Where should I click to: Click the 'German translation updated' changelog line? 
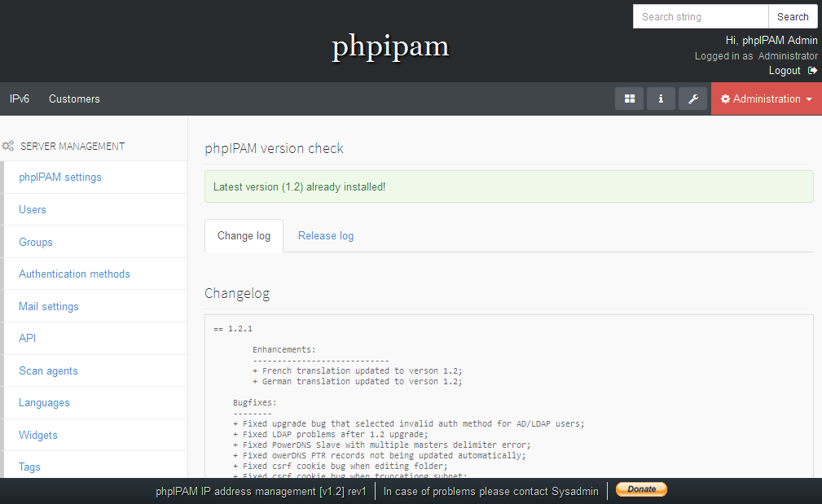pyautogui.click(x=357, y=381)
